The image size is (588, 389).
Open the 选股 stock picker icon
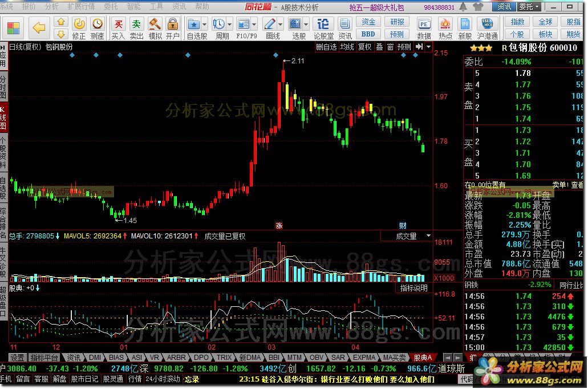[295, 24]
